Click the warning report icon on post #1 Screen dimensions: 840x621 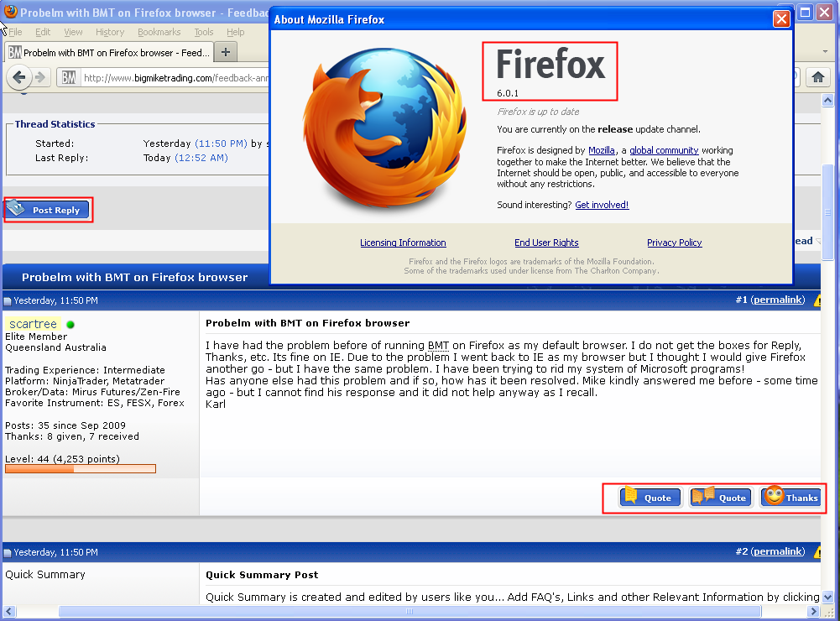point(817,300)
